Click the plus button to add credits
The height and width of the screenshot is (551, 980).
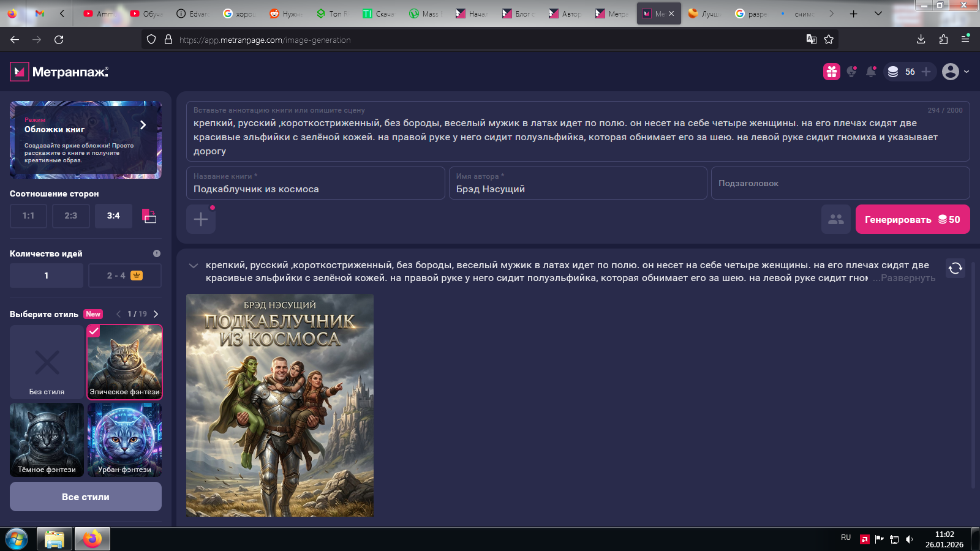[926, 72]
